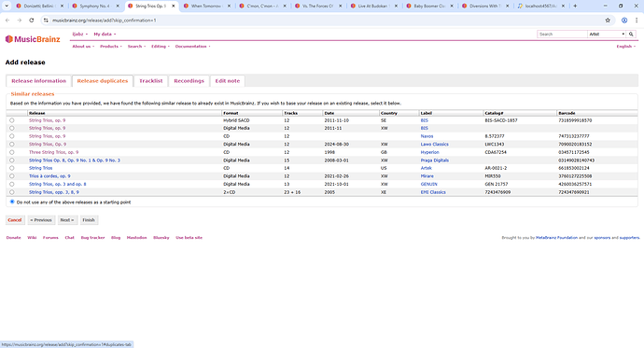The image size is (644, 348).
Task: Open a new browser tab
Action: click(x=575, y=7)
